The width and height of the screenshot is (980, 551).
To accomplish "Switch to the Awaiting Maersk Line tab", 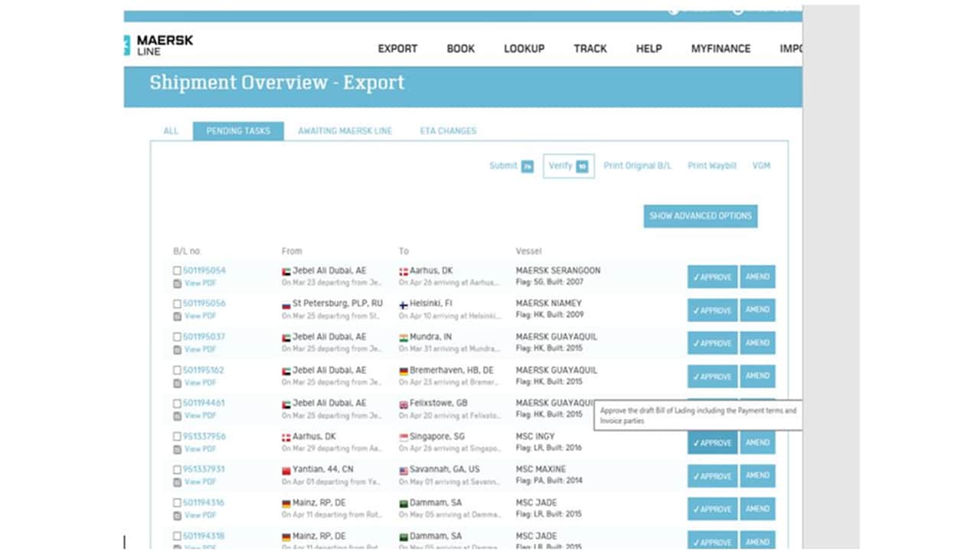I will point(345,131).
